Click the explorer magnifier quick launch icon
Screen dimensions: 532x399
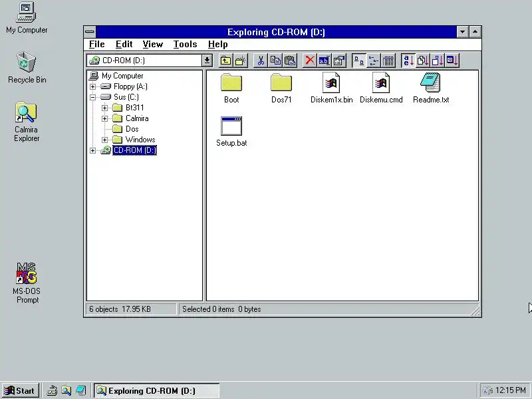coord(66,391)
